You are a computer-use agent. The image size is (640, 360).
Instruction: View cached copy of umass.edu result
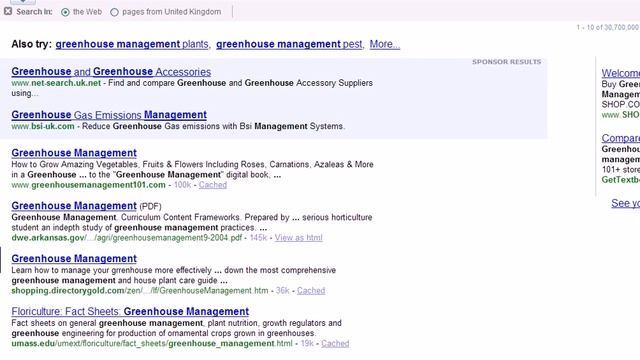click(x=335, y=343)
